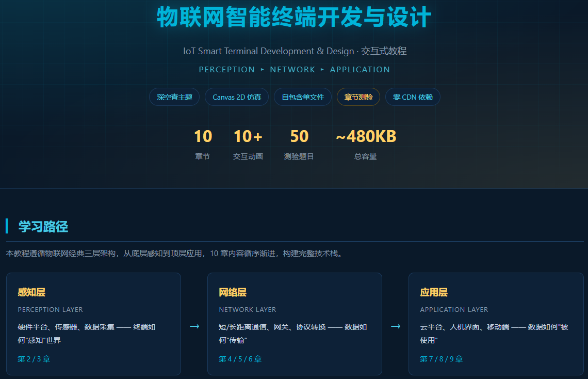The width and height of the screenshot is (588, 379).
Task: Select the 自包含单文件 tag pill
Action: [x=303, y=97]
